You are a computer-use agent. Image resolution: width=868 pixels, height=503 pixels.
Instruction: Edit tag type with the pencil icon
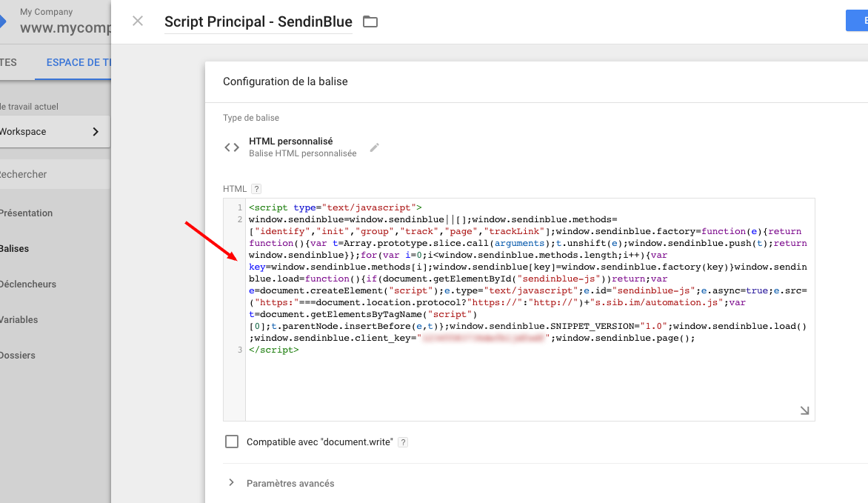[x=375, y=147]
